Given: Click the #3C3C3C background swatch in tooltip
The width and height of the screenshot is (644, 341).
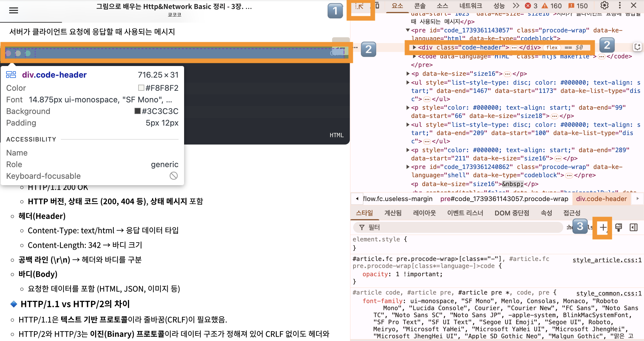Looking at the screenshot, I should (138, 111).
